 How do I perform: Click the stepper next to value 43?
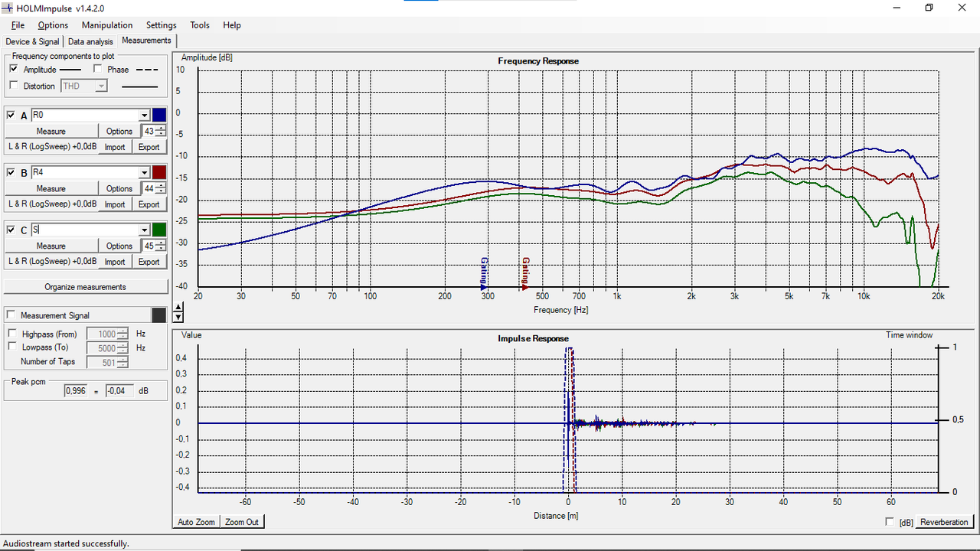(161, 131)
